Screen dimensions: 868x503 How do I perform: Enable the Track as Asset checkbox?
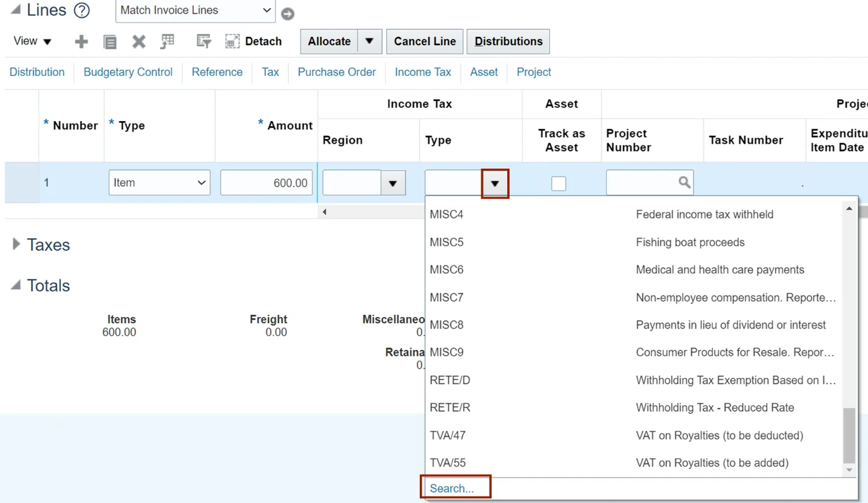[559, 184]
